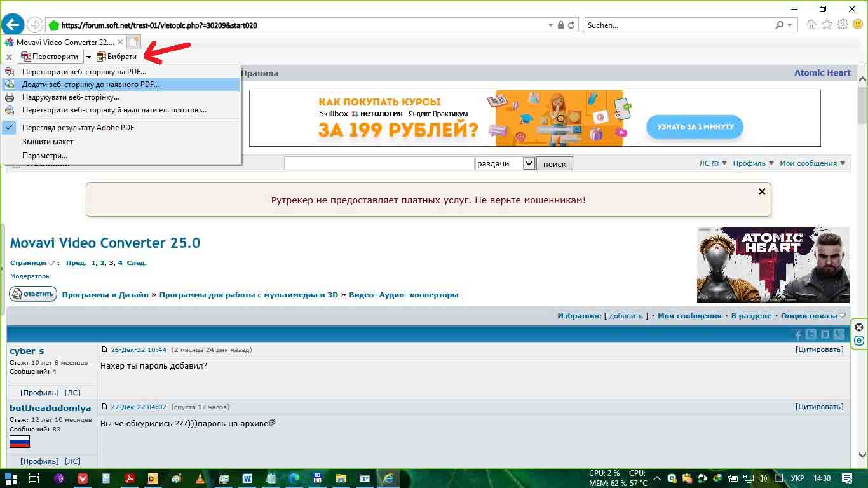Click the forum search text field
Screen dimensions: 868x488
coord(379,163)
